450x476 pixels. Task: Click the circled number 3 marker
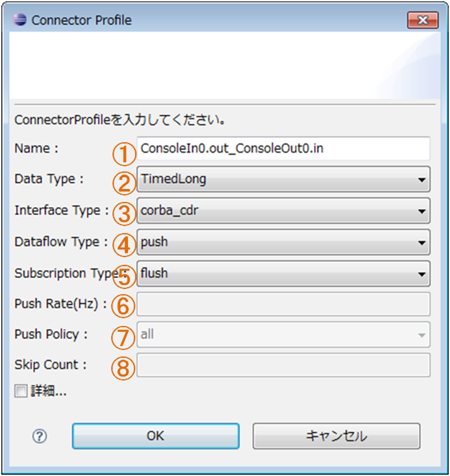coord(124,214)
